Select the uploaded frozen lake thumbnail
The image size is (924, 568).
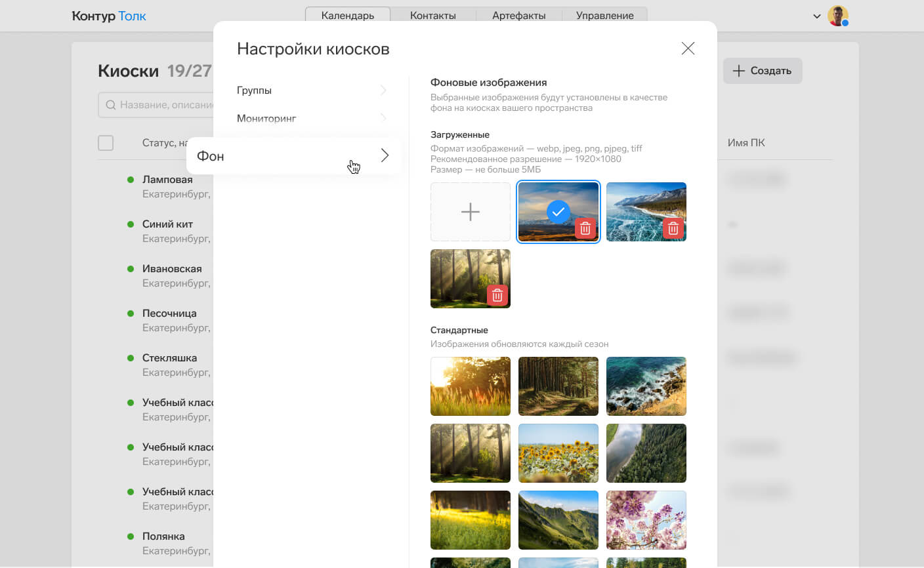coord(646,212)
